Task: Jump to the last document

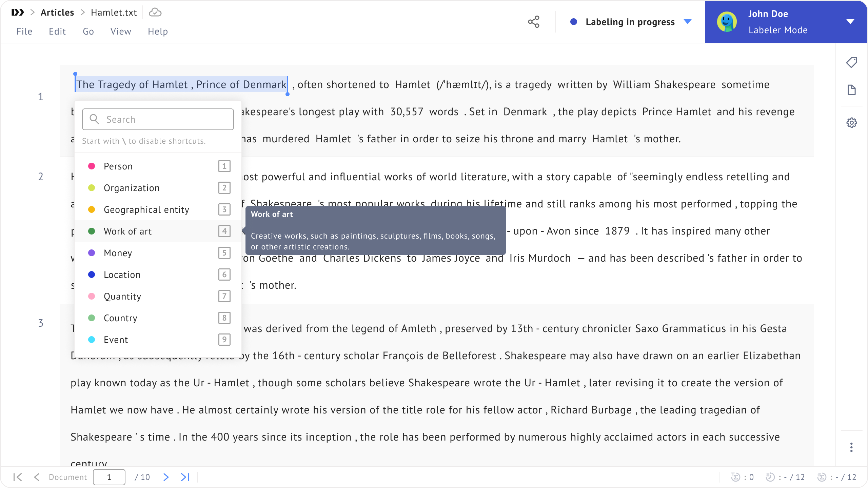Action: [x=185, y=477]
